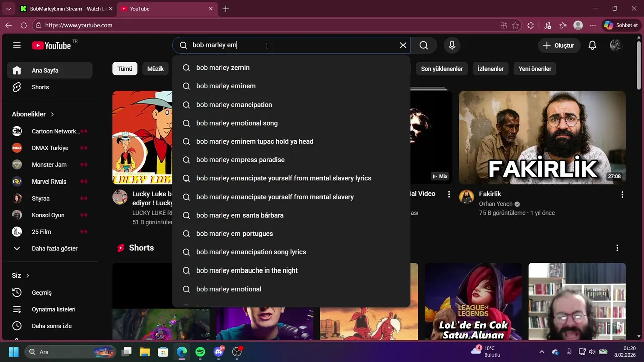Open Shorts section three-dot menu
The image size is (644, 362).
coord(617,248)
